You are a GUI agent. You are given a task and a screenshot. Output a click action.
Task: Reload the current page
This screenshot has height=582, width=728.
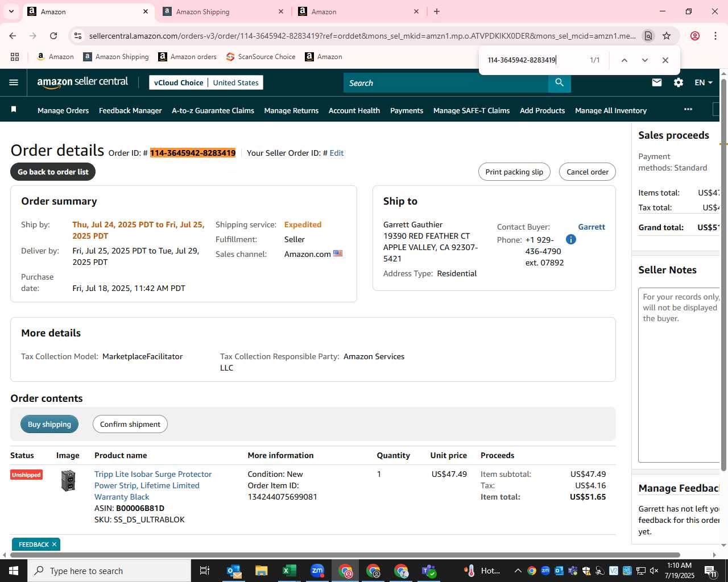point(53,36)
